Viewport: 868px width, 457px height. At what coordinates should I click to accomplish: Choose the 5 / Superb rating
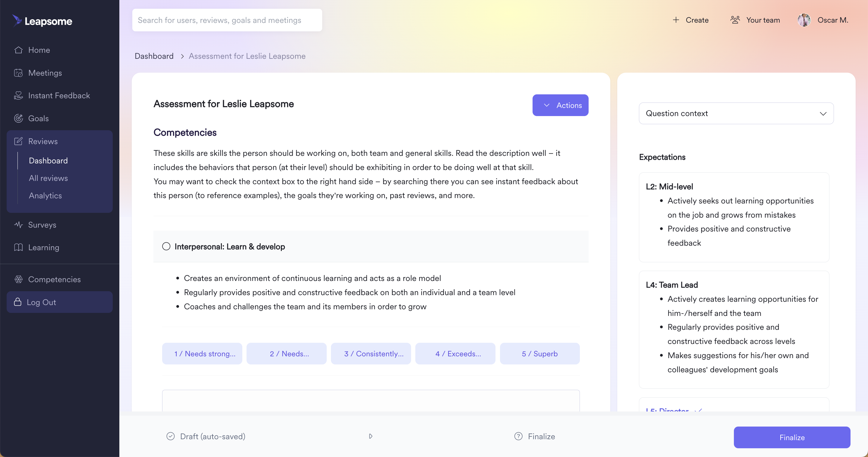(x=540, y=354)
